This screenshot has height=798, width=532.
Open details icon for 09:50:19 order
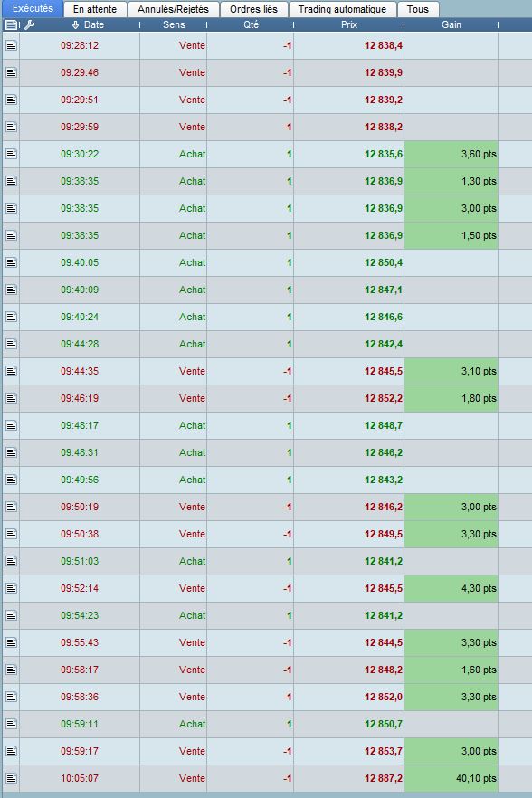(11, 507)
